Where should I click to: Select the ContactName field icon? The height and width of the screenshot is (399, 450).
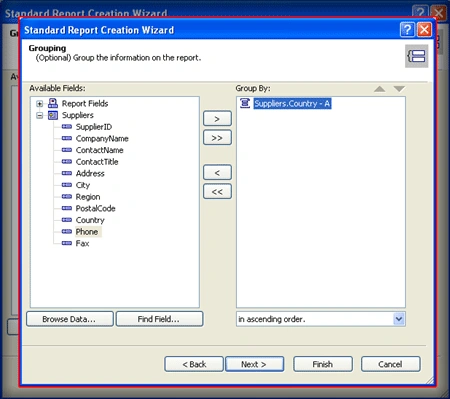(67, 150)
